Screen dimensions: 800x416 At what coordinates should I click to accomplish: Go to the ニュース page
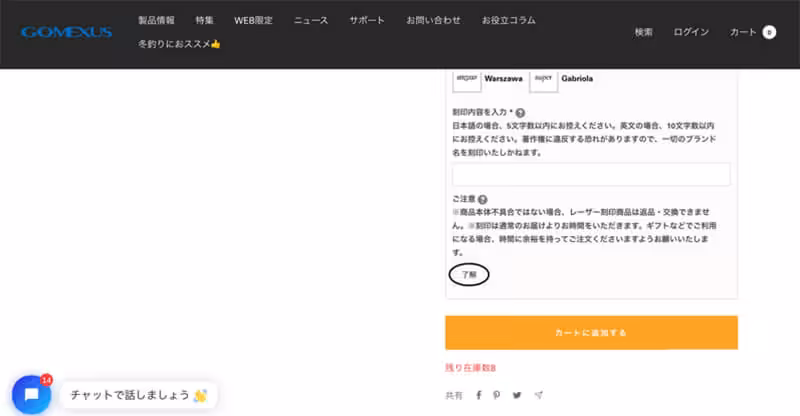point(311,20)
